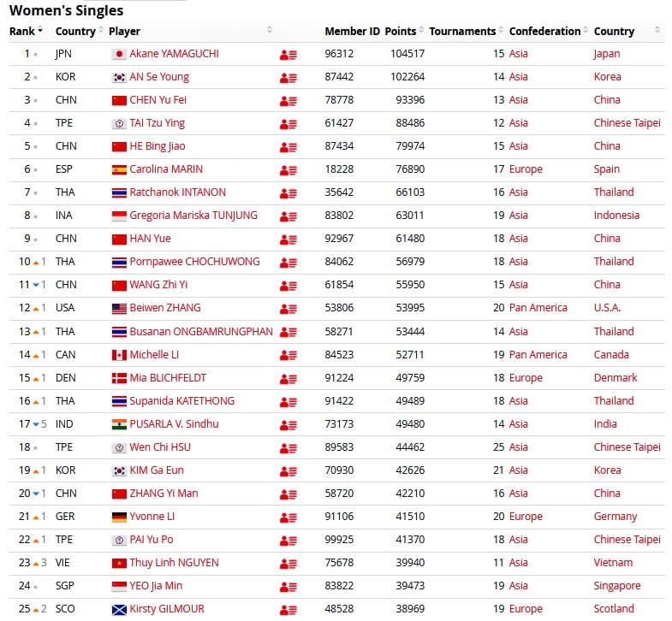Click the Japan flag beside Akane YAMAGUCHI
Image resolution: width=672 pixels, height=621 pixels.
[119, 54]
